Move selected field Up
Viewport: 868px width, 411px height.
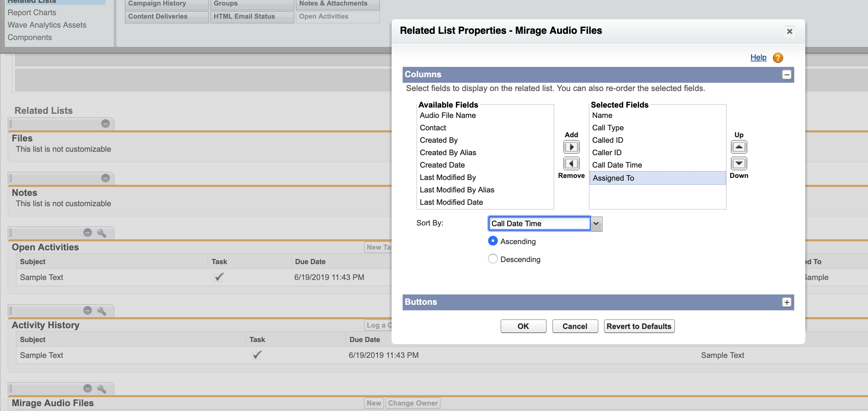739,147
